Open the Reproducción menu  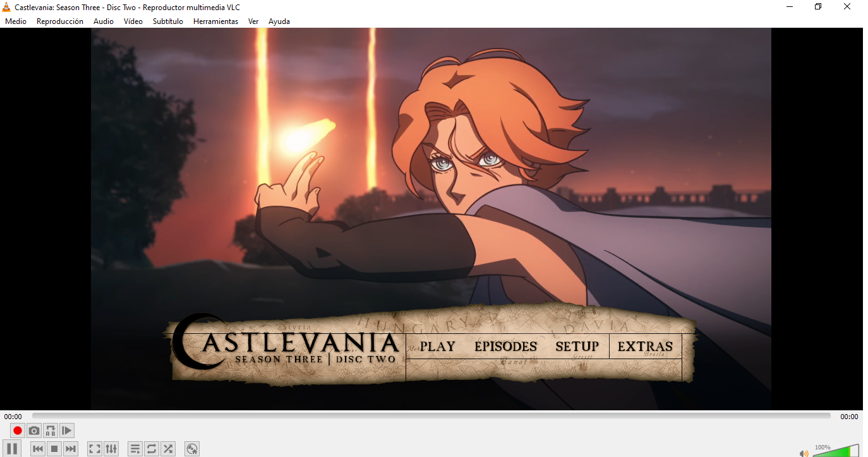[x=60, y=21]
